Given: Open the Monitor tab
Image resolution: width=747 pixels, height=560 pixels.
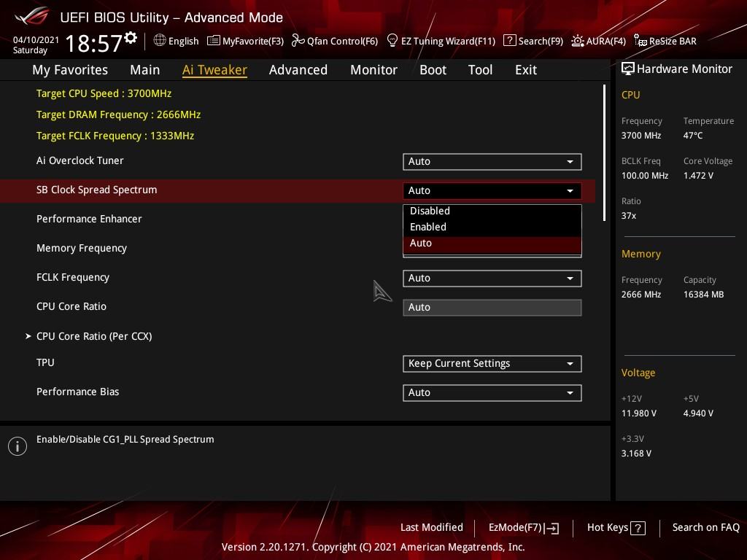Looking at the screenshot, I should click(374, 70).
